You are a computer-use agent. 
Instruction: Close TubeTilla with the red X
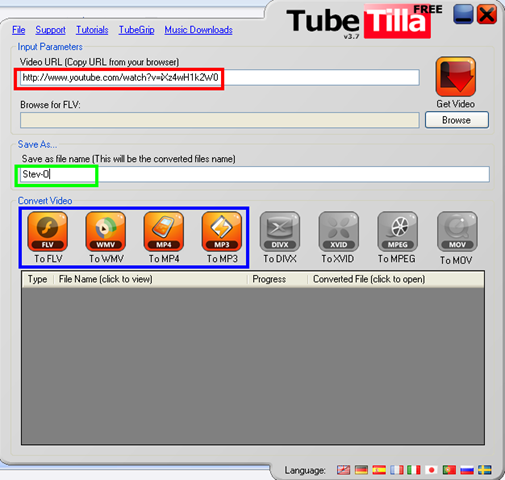487,14
